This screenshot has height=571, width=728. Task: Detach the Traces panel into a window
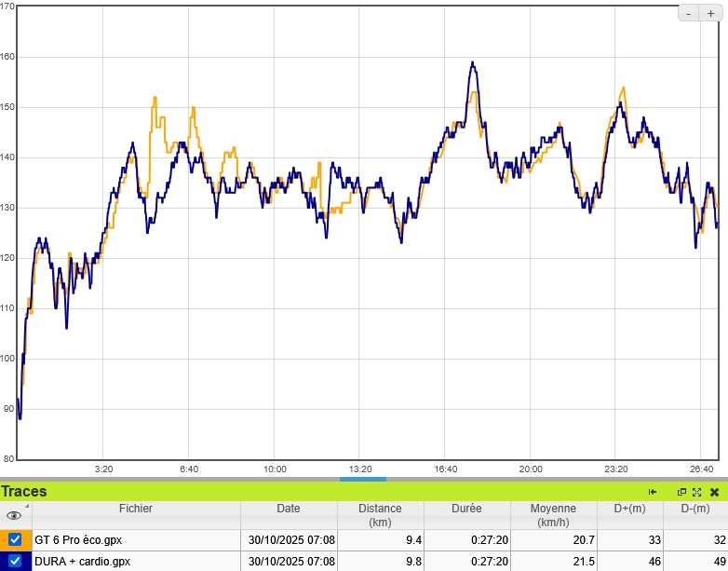pyautogui.click(x=681, y=492)
